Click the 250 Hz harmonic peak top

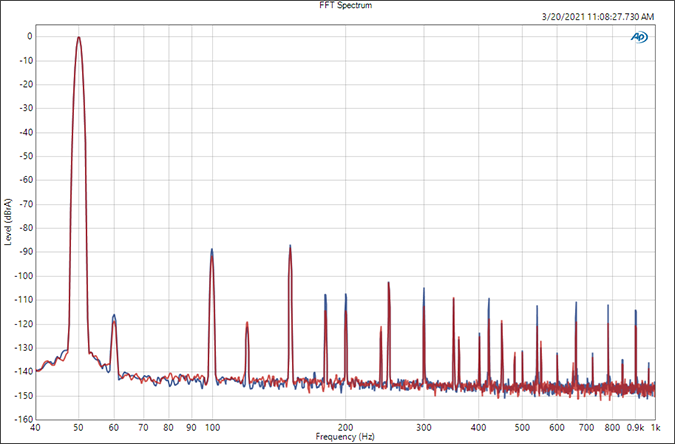[x=388, y=283]
